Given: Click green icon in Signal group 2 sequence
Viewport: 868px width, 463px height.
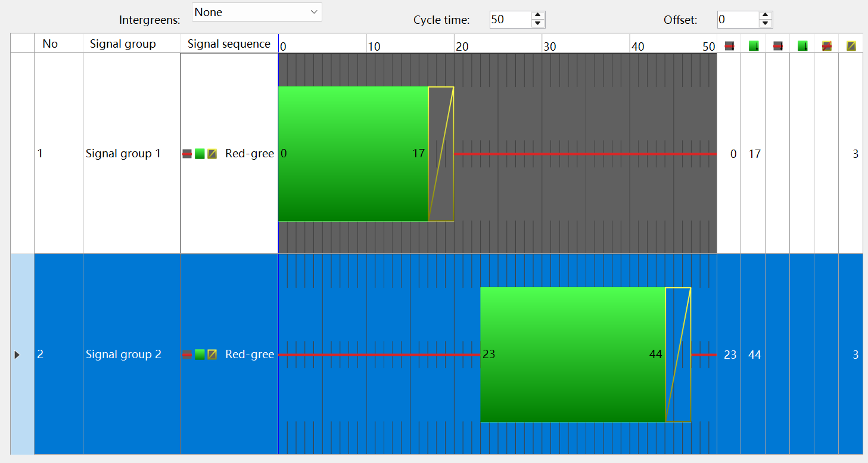Looking at the screenshot, I should point(200,355).
